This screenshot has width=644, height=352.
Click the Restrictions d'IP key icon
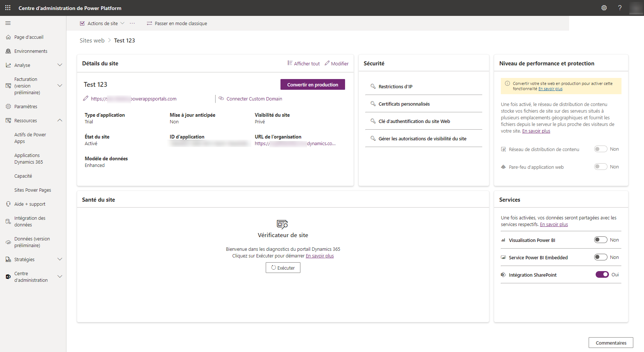[373, 86]
